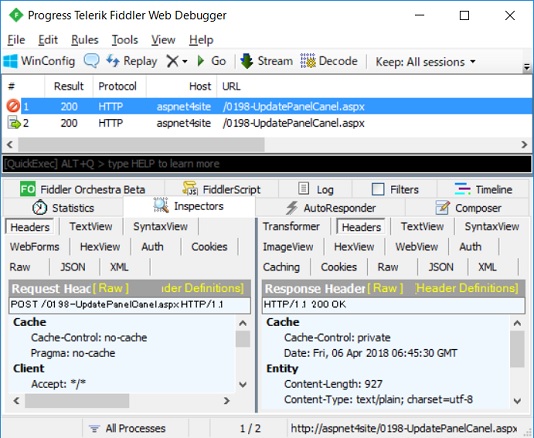The height and width of the screenshot is (438, 534).
Task: Open the Rules menu
Action: (x=85, y=40)
